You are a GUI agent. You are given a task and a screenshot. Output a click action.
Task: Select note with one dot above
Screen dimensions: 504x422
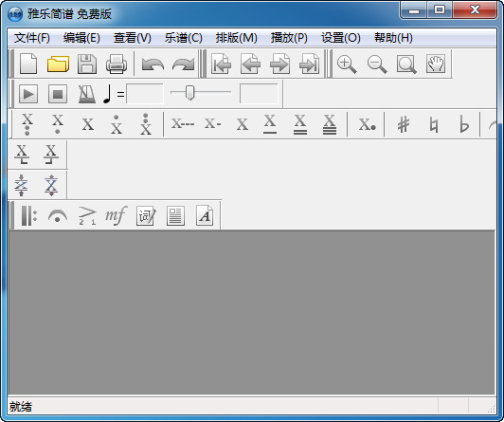pyautogui.click(x=117, y=124)
